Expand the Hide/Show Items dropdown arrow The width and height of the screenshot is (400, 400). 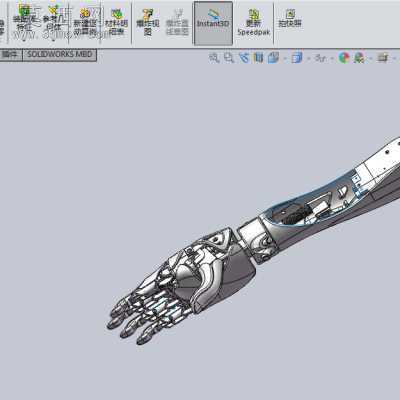tap(332, 59)
